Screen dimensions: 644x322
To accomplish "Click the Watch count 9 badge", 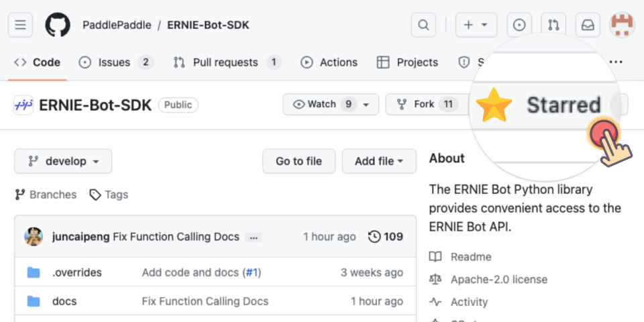I will (x=348, y=105).
